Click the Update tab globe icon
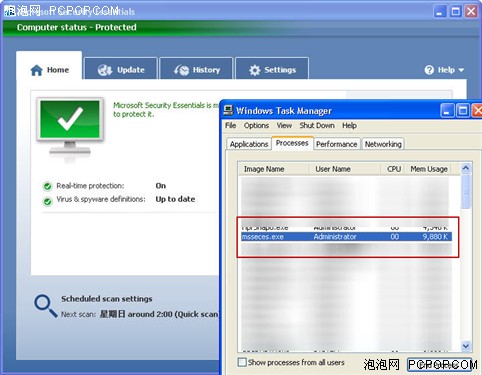Image resolution: width=482 pixels, height=375 pixels. (105, 70)
